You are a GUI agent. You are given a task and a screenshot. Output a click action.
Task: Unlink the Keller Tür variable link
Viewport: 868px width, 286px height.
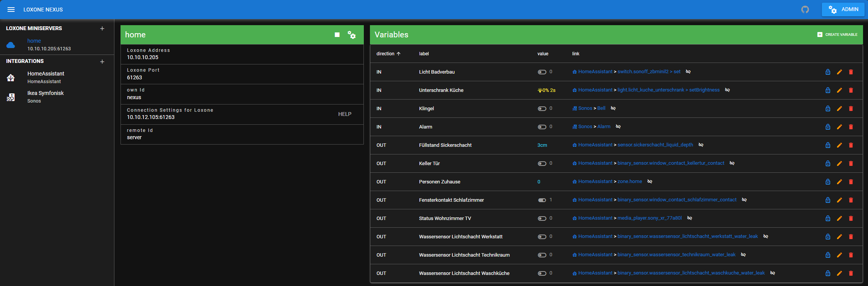(x=732, y=163)
